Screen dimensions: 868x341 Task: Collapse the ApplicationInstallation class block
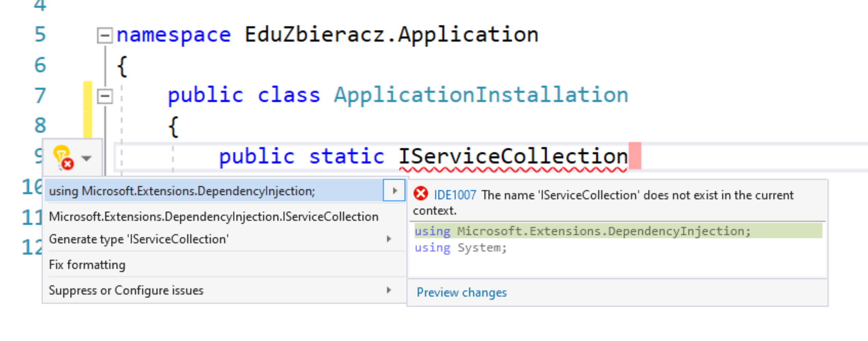tap(105, 96)
